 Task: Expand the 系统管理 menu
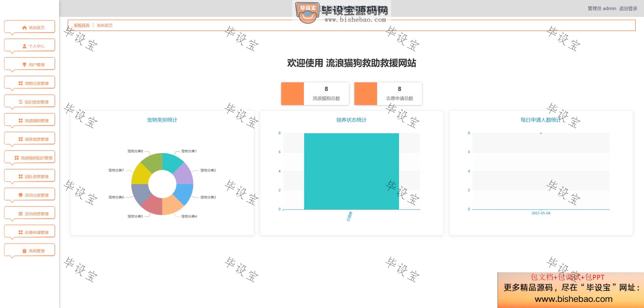pos(29,250)
